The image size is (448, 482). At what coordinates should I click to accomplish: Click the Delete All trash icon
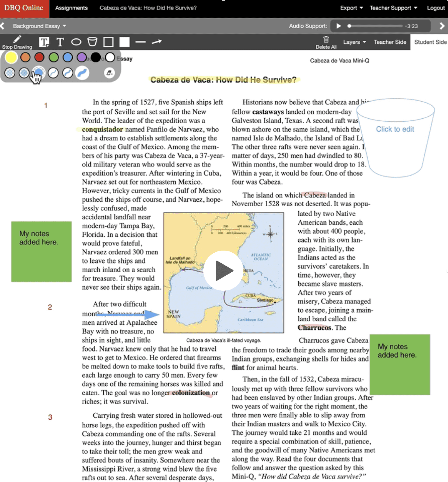pos(326,42)
